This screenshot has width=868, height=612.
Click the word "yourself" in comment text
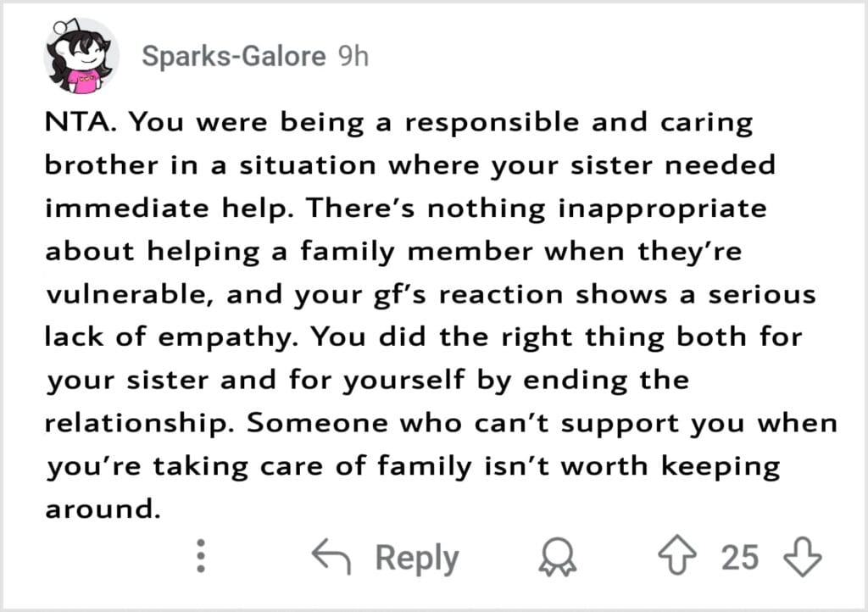(403, 380)
